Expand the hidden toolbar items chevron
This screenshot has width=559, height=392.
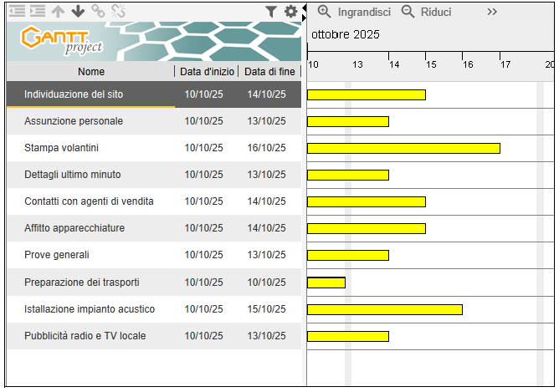[492, 12]
